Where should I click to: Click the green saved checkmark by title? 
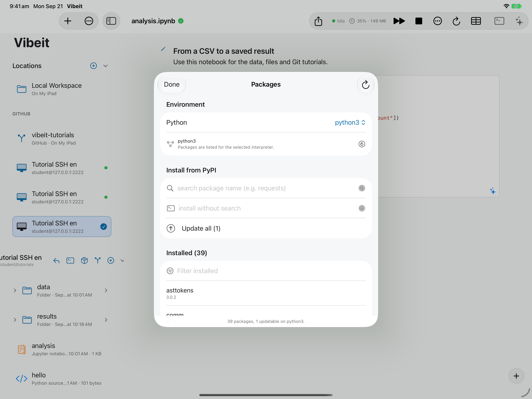pos(181,21)
